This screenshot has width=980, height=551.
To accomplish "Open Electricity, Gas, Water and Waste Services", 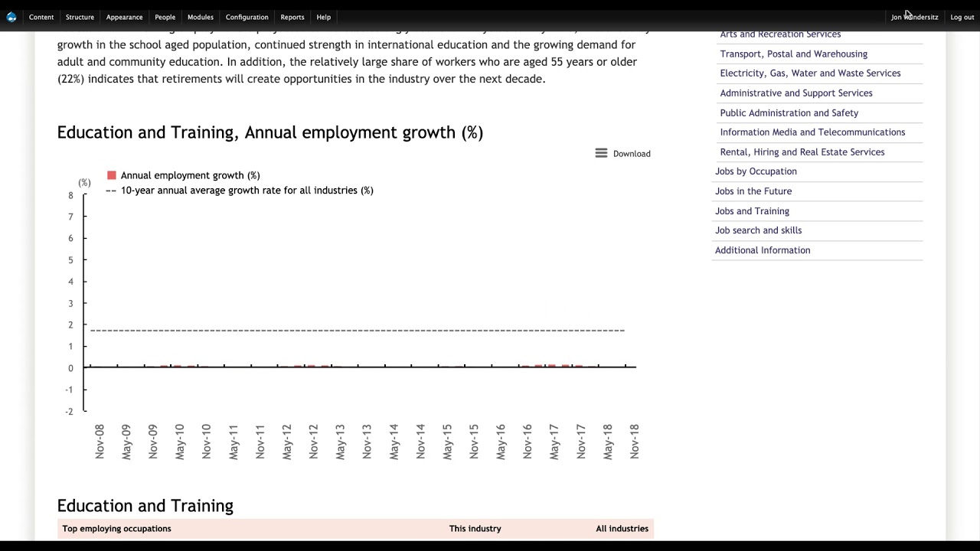I will (810, 73).
